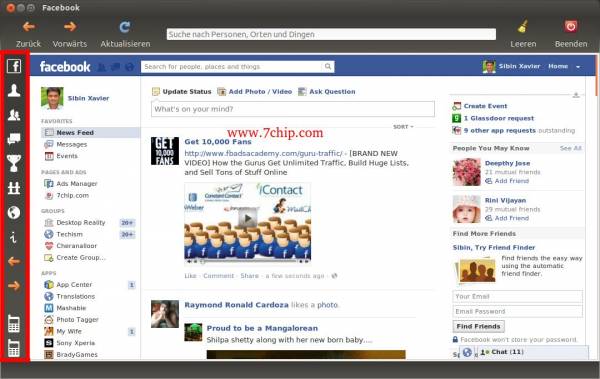Screen dimensions: 600x379
Task: Click Create Event link
Action: click(485, 106)
